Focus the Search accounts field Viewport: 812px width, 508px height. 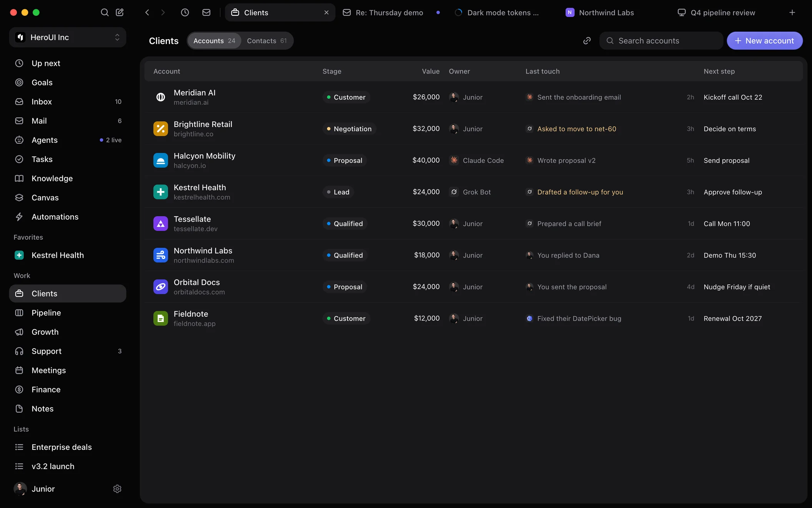661,41
